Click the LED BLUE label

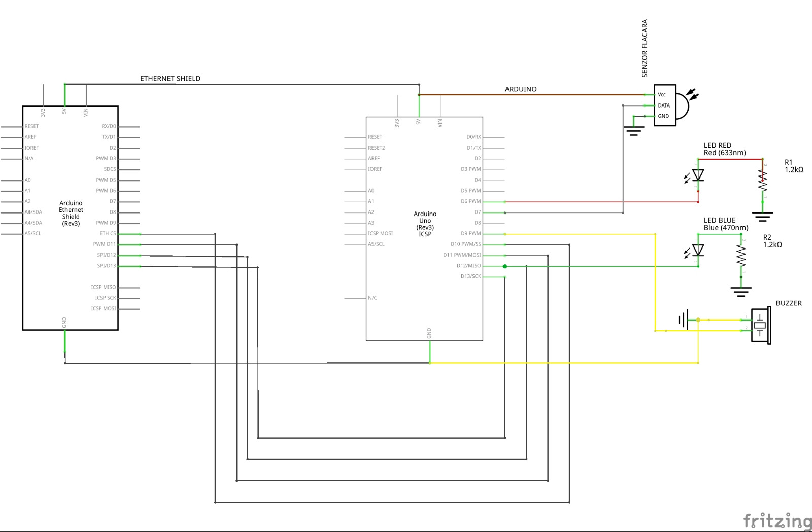(x=720, y=220)
